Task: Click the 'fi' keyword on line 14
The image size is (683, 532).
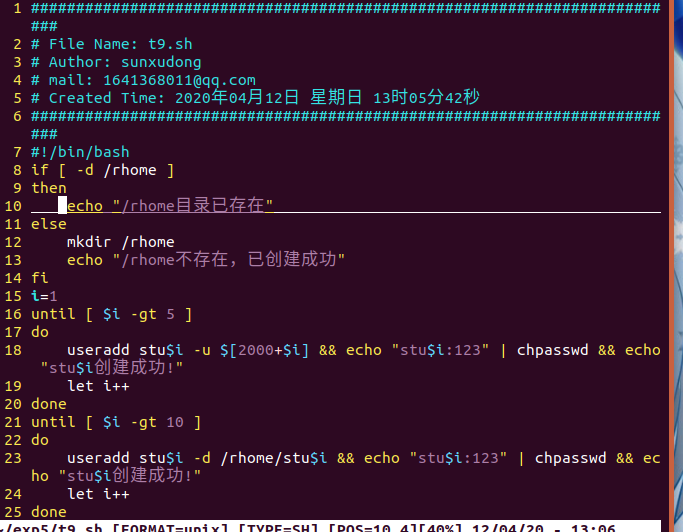Action: click(x=40, y=278)
